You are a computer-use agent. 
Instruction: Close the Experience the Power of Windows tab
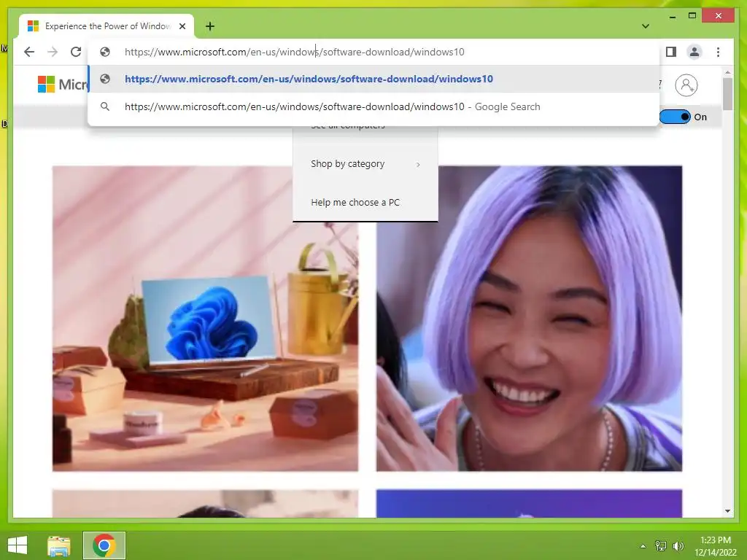tap(182, 26)
